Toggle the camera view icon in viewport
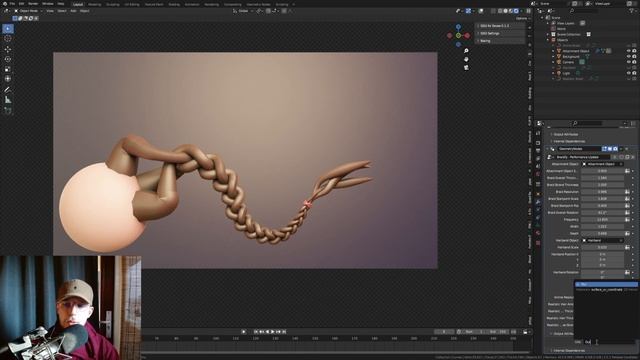640x360 pixels. (x=466, y=68)
